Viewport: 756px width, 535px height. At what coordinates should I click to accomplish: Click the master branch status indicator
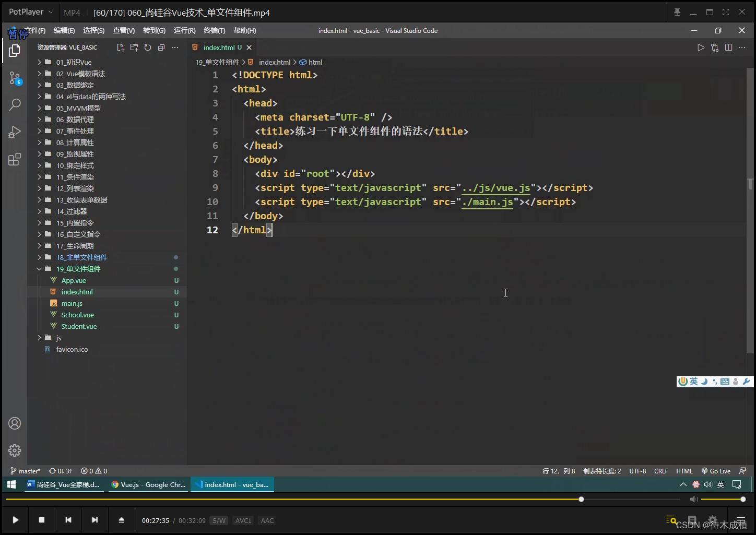coord(25,471)
